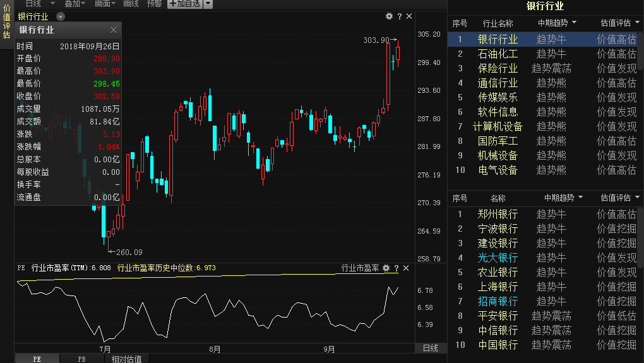Switch to the PB tab

(x=81, y=359)
